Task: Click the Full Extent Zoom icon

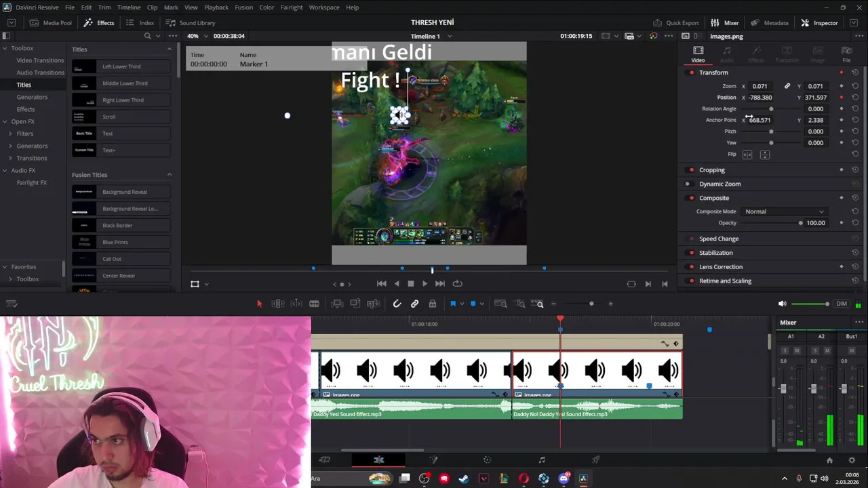Action: (x=500, y=304)
